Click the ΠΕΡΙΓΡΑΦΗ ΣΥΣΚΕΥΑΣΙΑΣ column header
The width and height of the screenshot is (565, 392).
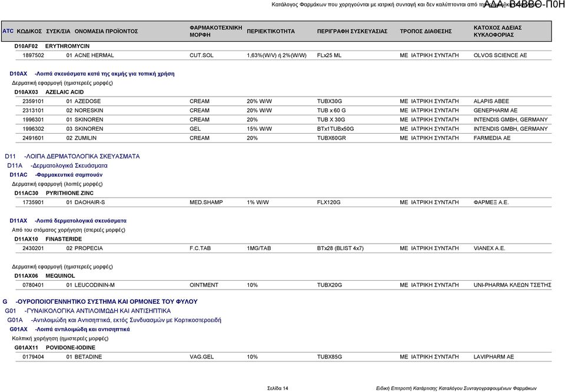(352, 31)
